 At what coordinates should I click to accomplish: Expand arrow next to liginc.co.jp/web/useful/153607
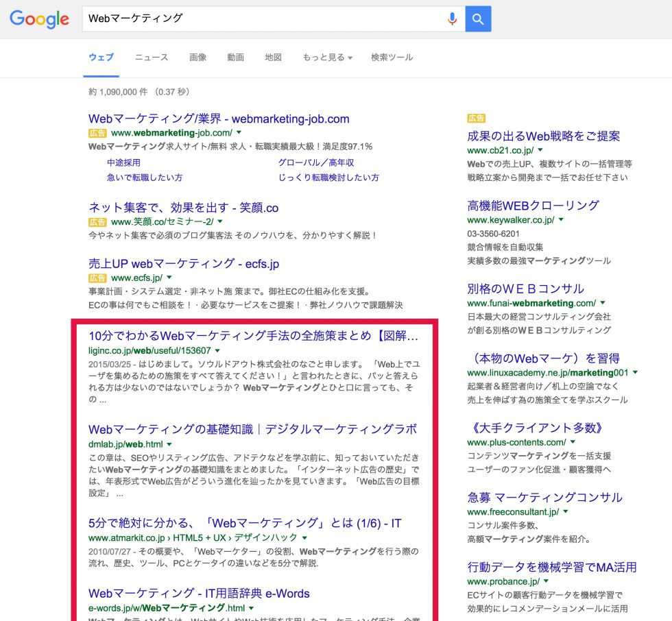click(218, 350)
